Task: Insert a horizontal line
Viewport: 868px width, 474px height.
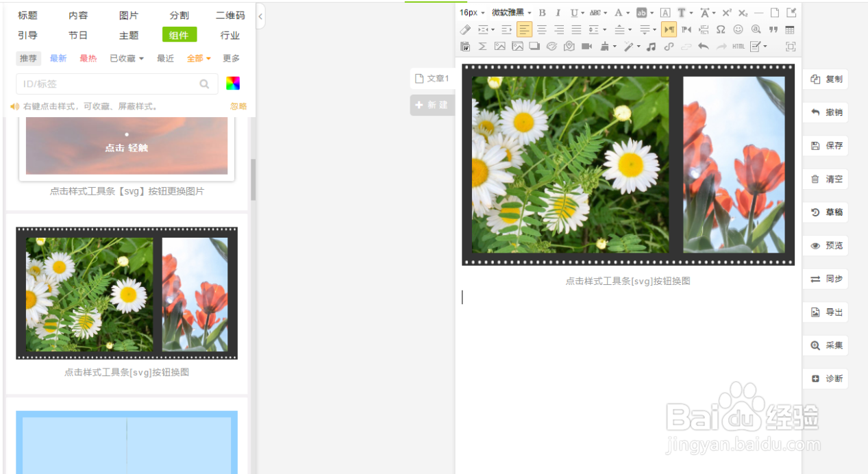Action: point(758,12)
